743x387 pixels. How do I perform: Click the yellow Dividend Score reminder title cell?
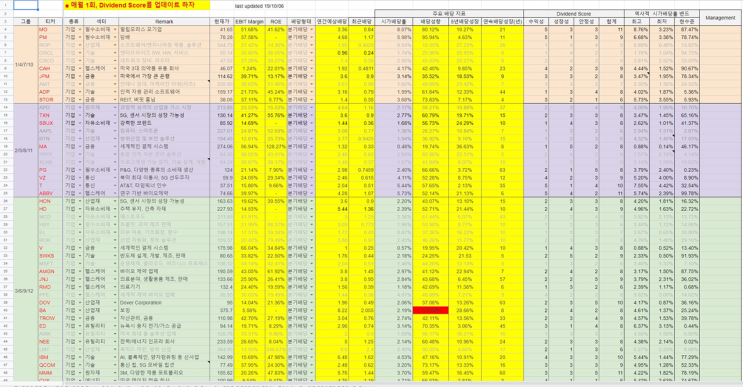[136, 5]
